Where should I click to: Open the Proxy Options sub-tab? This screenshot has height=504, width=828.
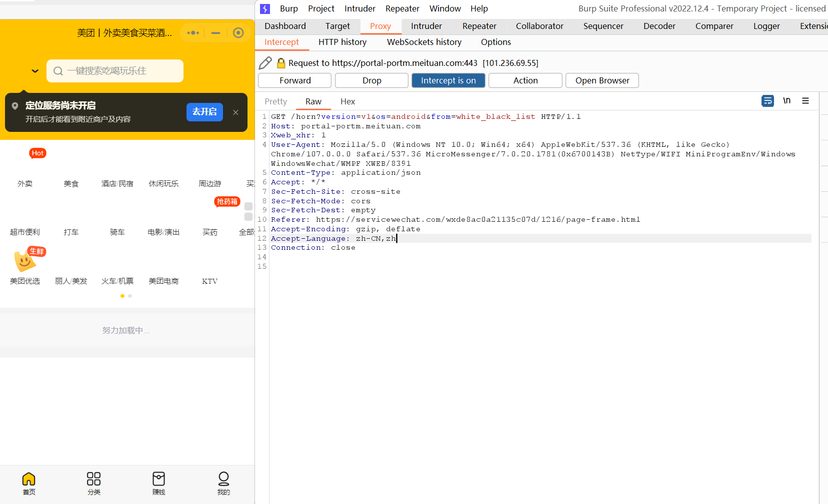[496, 42]
